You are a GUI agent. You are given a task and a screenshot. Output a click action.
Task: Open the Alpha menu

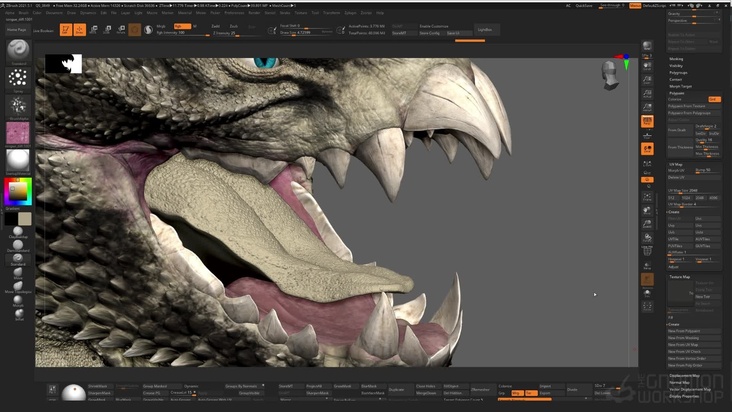pyautogui.click(x=10, y=13)
